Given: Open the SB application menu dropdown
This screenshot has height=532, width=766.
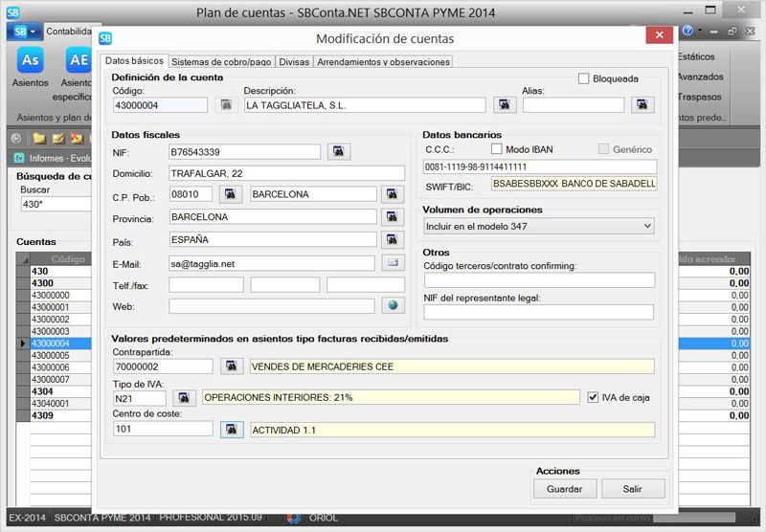Looking at the screenshot, I should [x=23, y=32].
